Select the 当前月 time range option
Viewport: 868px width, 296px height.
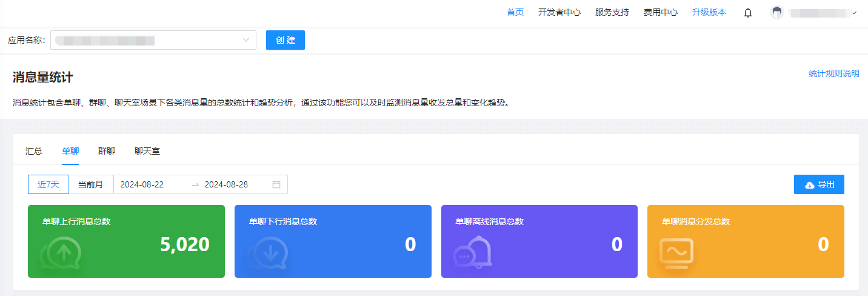tap(91, 184)
